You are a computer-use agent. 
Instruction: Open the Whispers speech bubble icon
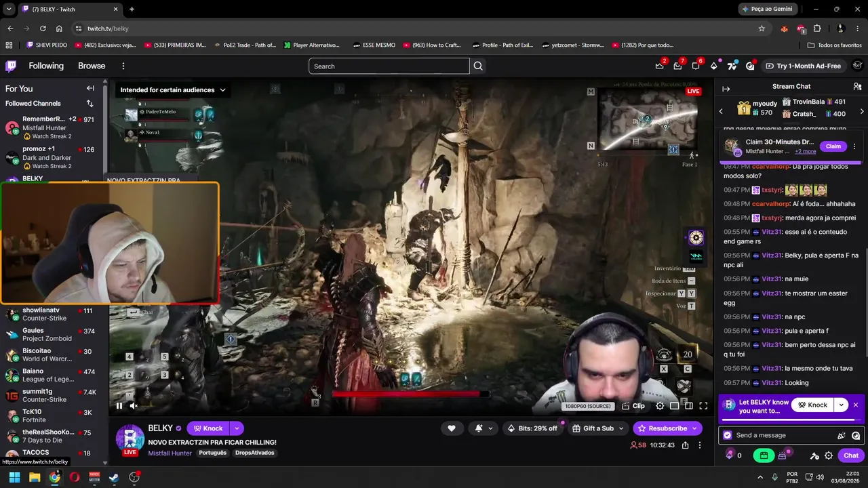click(x=696, y=66)
